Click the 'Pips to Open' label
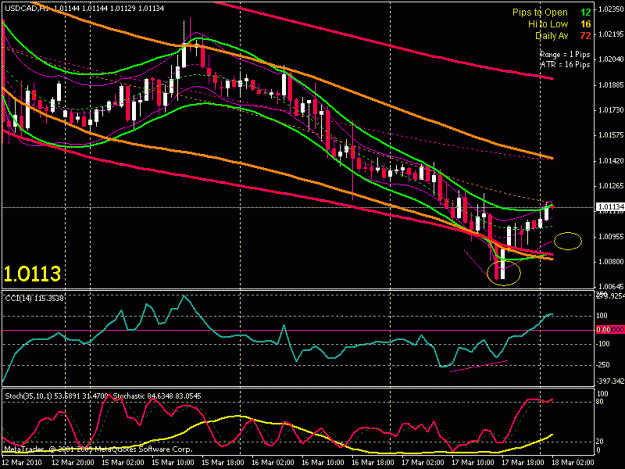Viewport: 625px width, 469px height. (x=540, y=12)
